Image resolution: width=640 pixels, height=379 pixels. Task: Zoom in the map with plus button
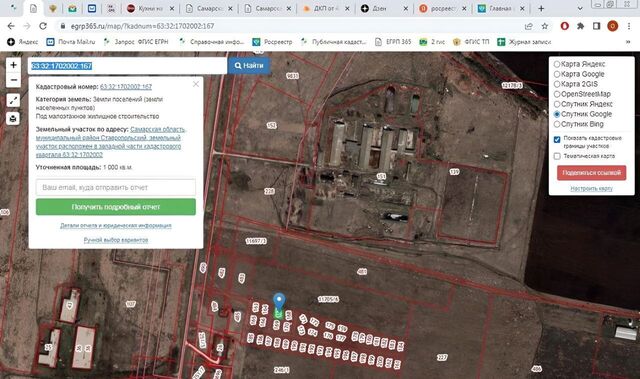click(x=13, y=65)
